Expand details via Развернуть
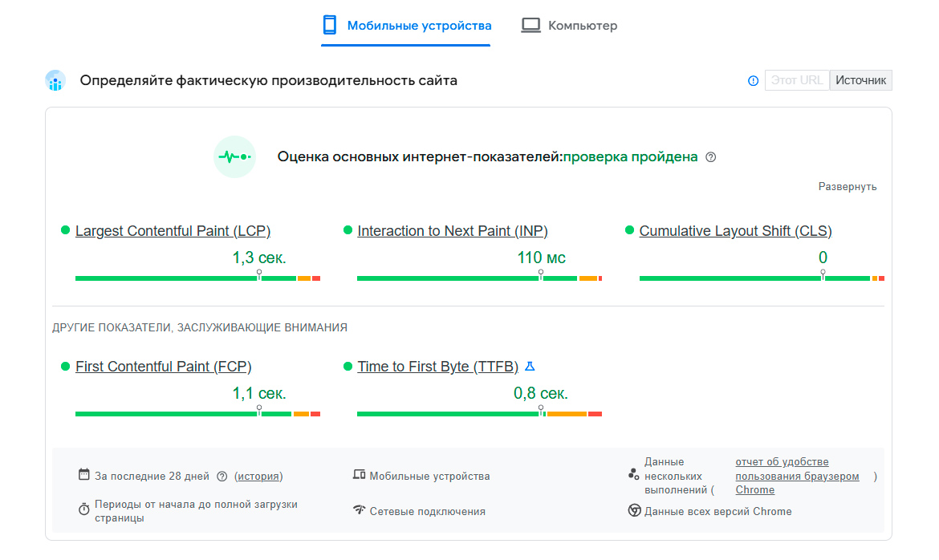This screenshot has height=560, width=939. coord(847,187)
